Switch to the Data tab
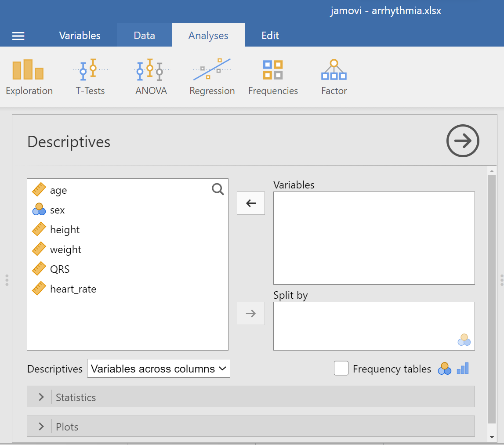 pyautogui.click(x=144, y=36)
